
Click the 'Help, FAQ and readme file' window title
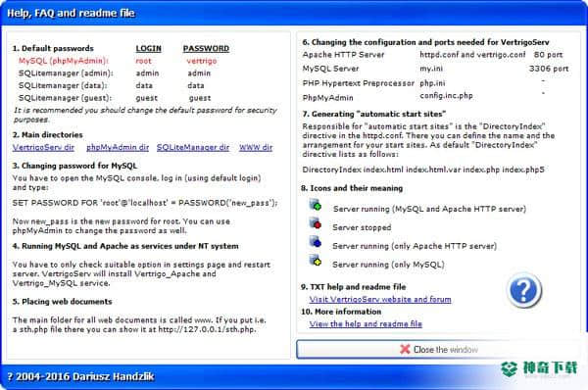(x=71, y=13)
